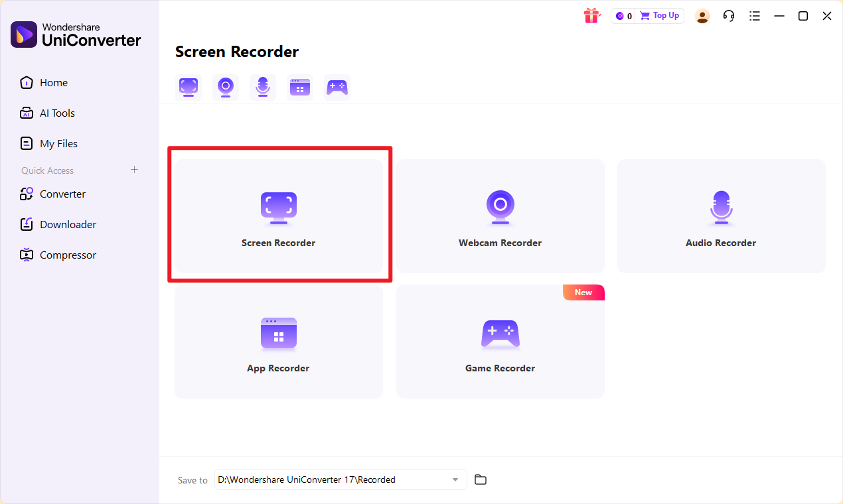Image resolution: width=843 pixels, height=504 pixels.
Task: Select the Webcam recorder icon in the toolbar
Action: (x=225, y=87)
